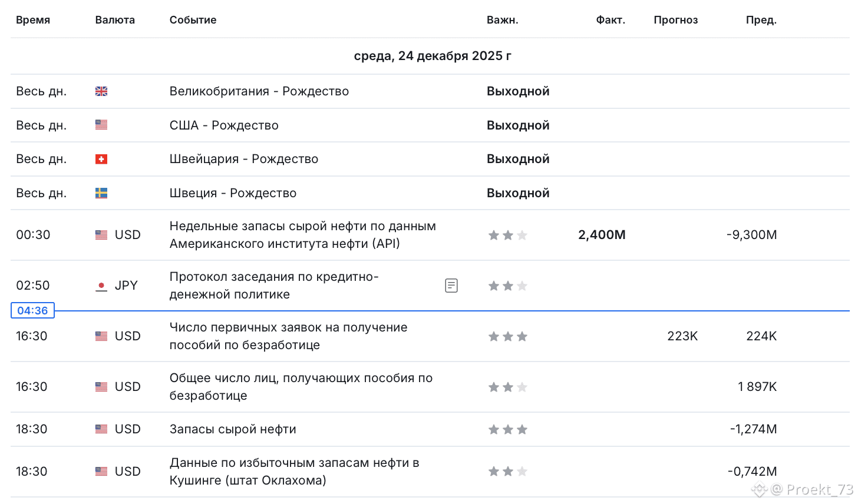The width and height of the screenshot is (858, 504).
Task: Click importance stars for Cushing oil row
Action: 508,471
